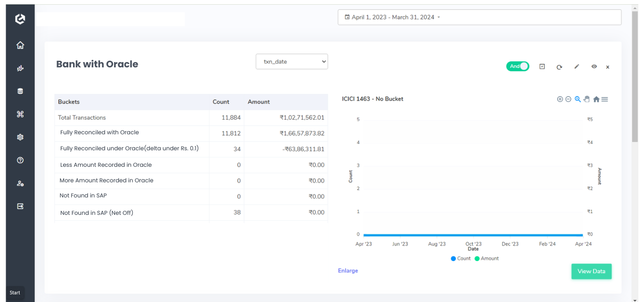
Task: Open the txn_date dropdown
Action: (291, 62)
